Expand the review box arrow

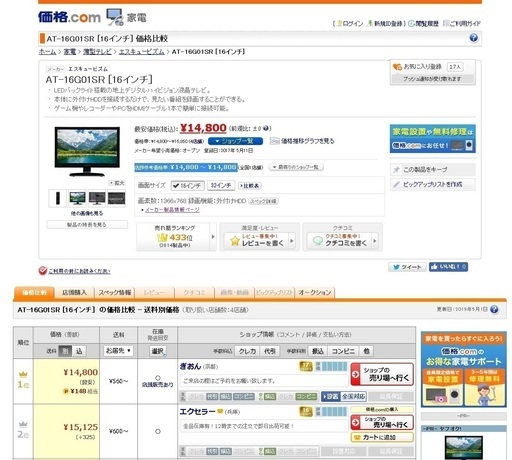pyautogui.click(x=292, y=240)
